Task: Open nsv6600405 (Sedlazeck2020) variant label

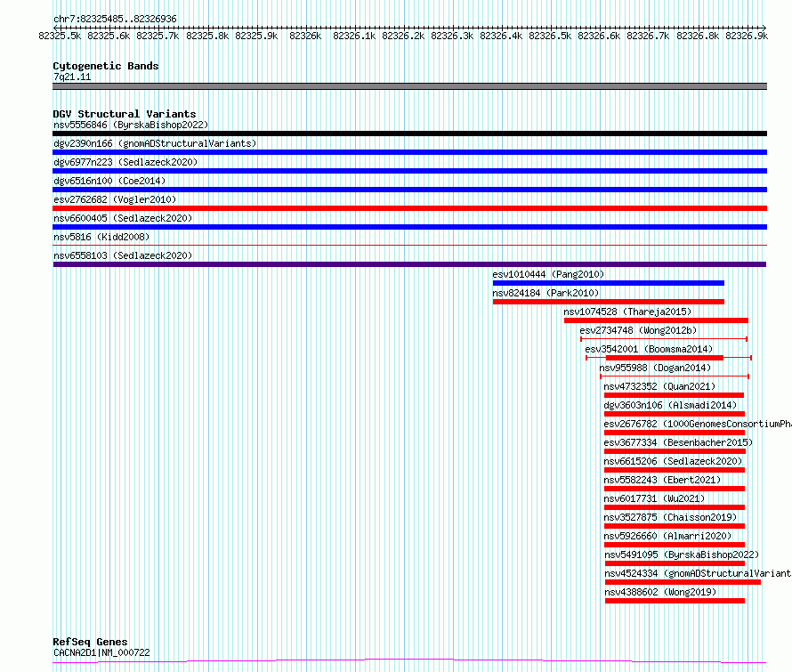Action: point(123,218)
